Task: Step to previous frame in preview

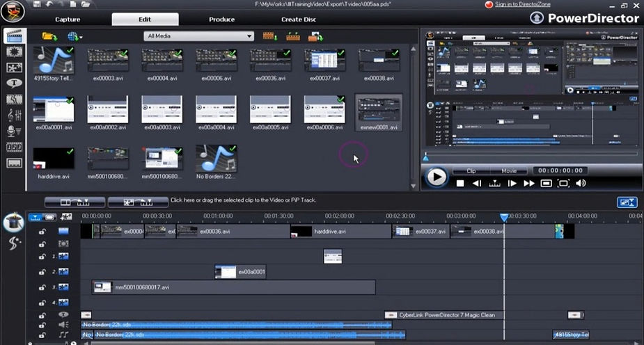Action: [477, 184]
